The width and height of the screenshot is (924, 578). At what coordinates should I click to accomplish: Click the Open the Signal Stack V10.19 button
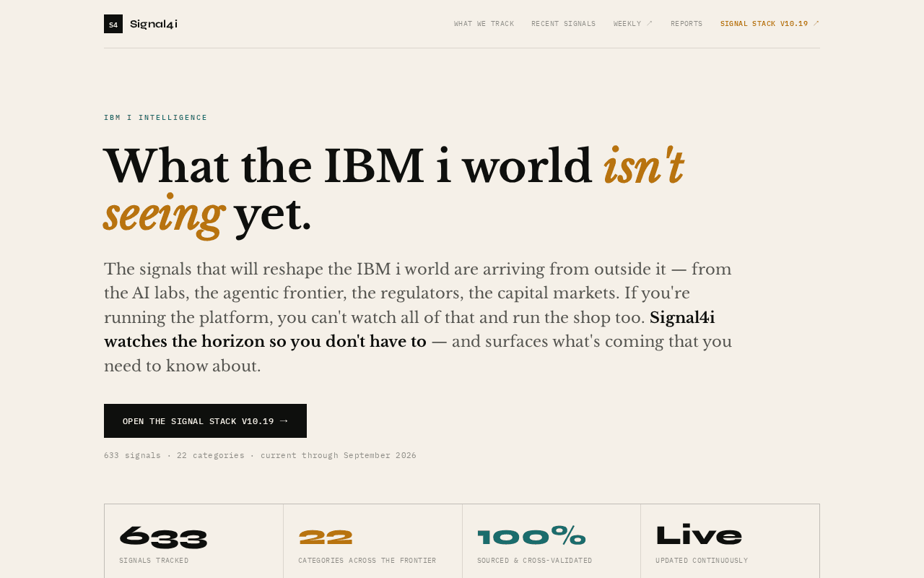coord(205,420)
